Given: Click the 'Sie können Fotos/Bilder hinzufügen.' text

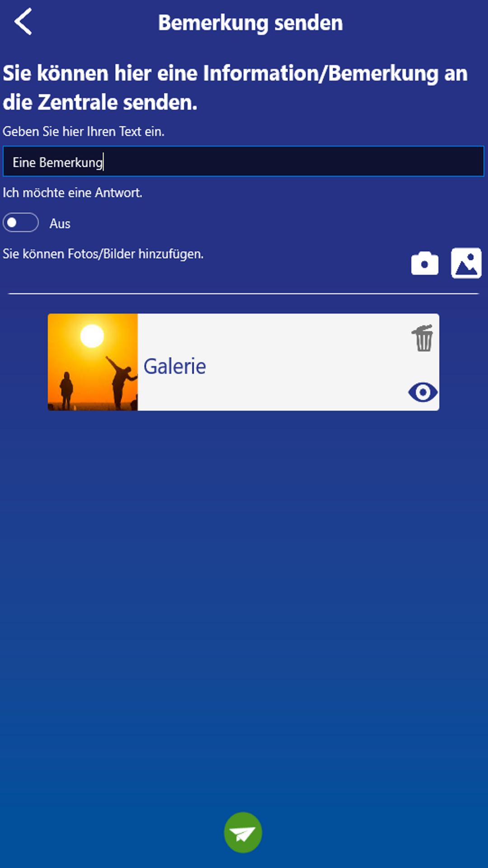Looking at the screenshot, I should 103,254.
